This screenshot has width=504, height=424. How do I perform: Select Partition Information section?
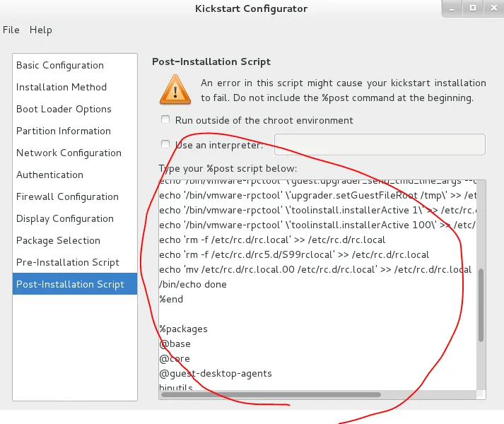(x=64, y=131)
